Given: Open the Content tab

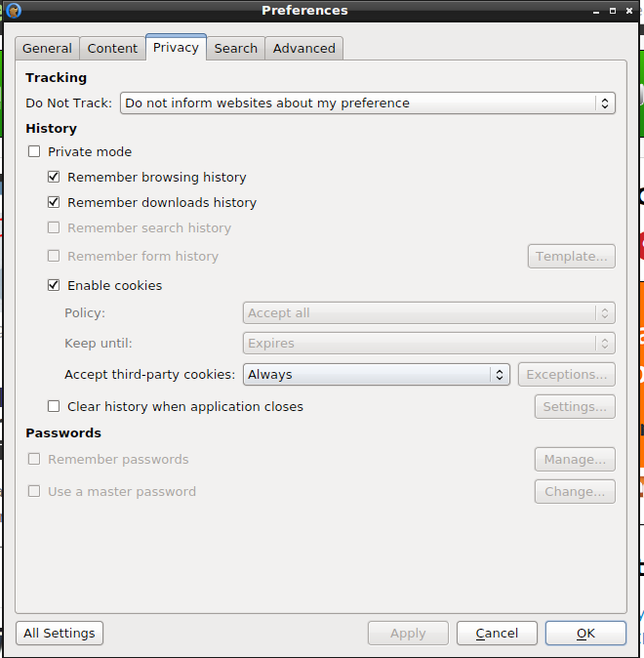Looking at the screenshot, I should [x=112, y=48].
